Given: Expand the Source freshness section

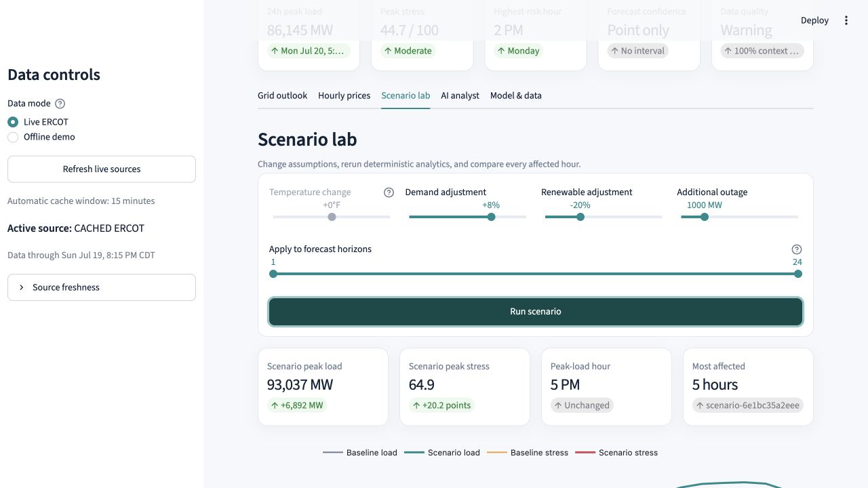Looking at the screenshot, I should [102, 287].
